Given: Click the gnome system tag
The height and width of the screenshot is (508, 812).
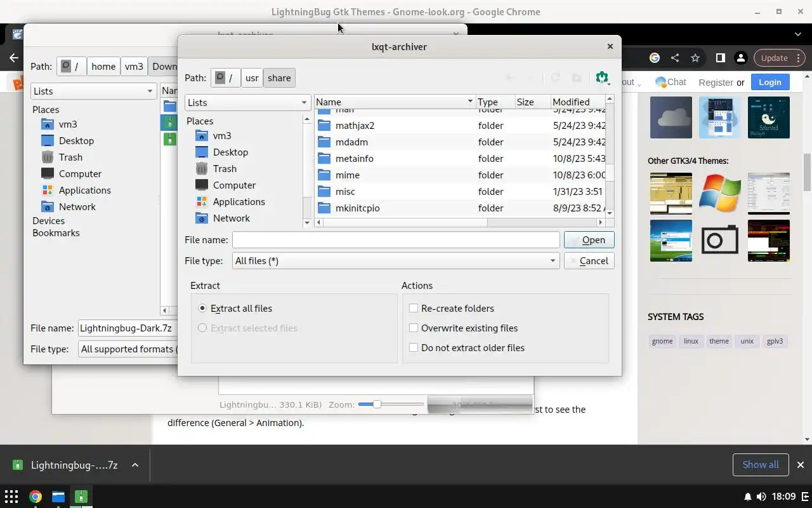Looking at the screenshot, I should (x=662, y=341).
